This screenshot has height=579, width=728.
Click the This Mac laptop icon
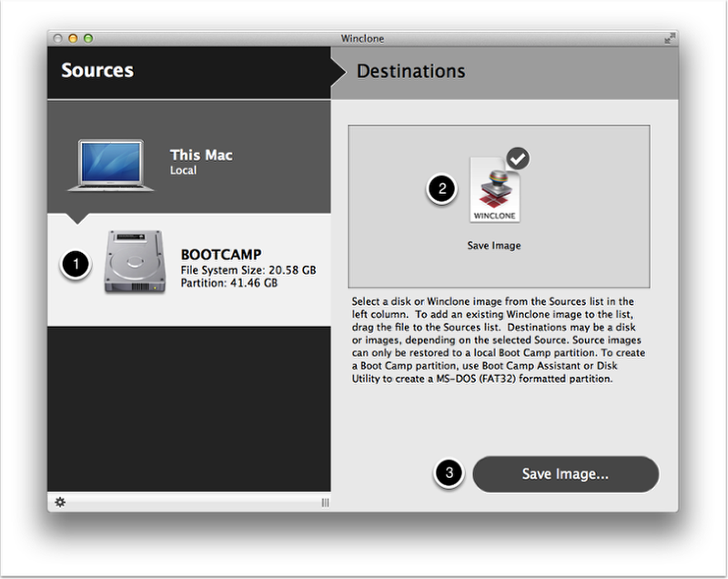pyautogui.click(x=110, y=164)
